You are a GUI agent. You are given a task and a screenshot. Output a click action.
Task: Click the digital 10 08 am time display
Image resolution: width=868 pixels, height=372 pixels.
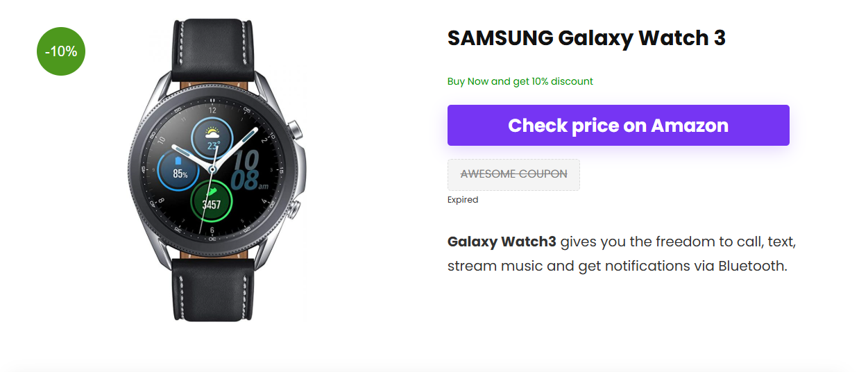(247, 170)
